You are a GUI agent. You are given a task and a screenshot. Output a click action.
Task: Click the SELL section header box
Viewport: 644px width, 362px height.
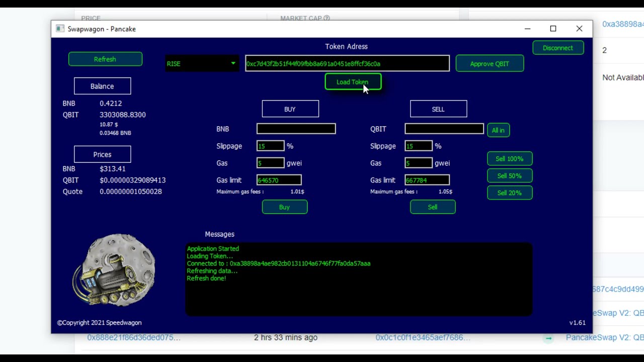coord(438,109)
